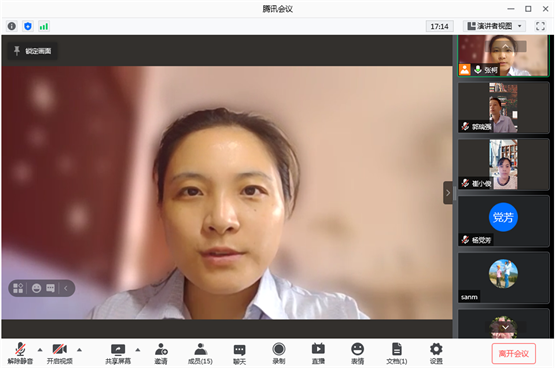
Task: Show members list 成员(15)
Action: (200, 353)
